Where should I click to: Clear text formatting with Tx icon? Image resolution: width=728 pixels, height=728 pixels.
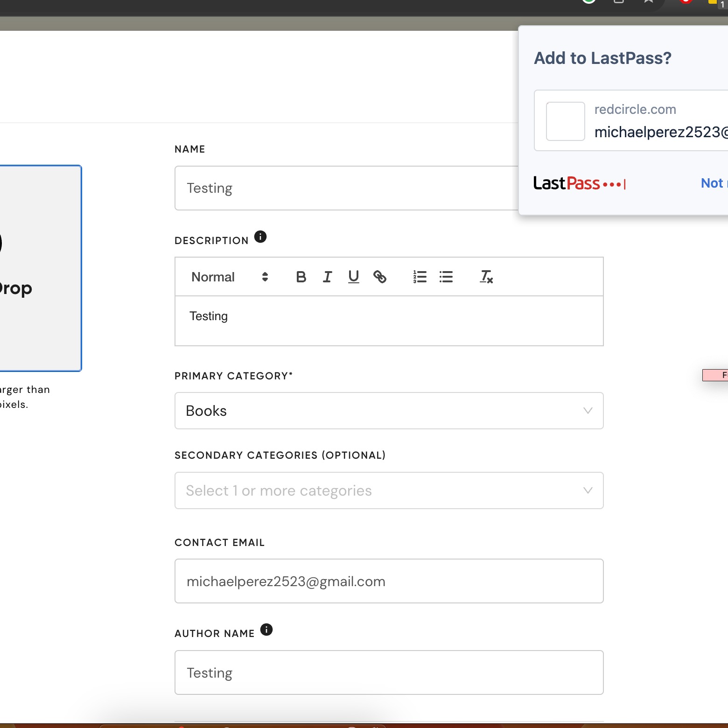click(487, 277)
